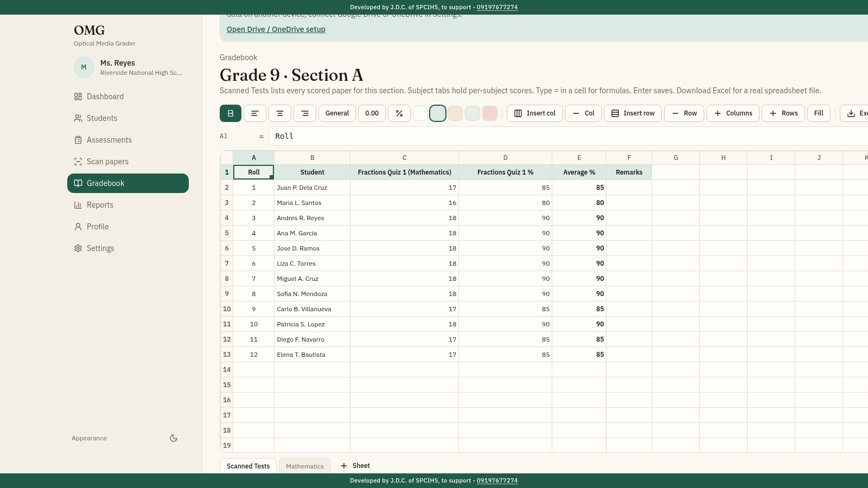This screenshot has height=488, width=868.
Task: Toggle bold formatting button
Action: point(231,113)
